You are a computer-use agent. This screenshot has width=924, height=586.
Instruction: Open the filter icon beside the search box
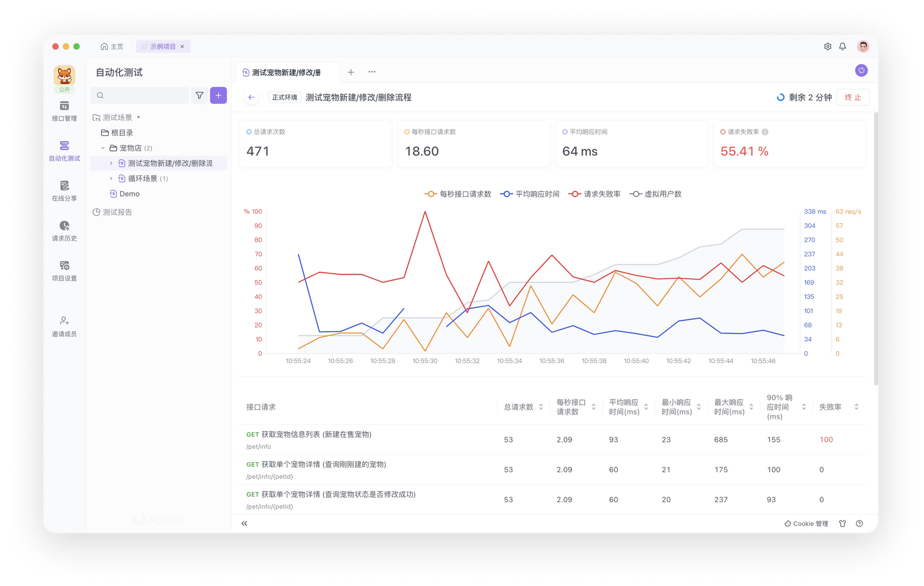pos(199,95)
